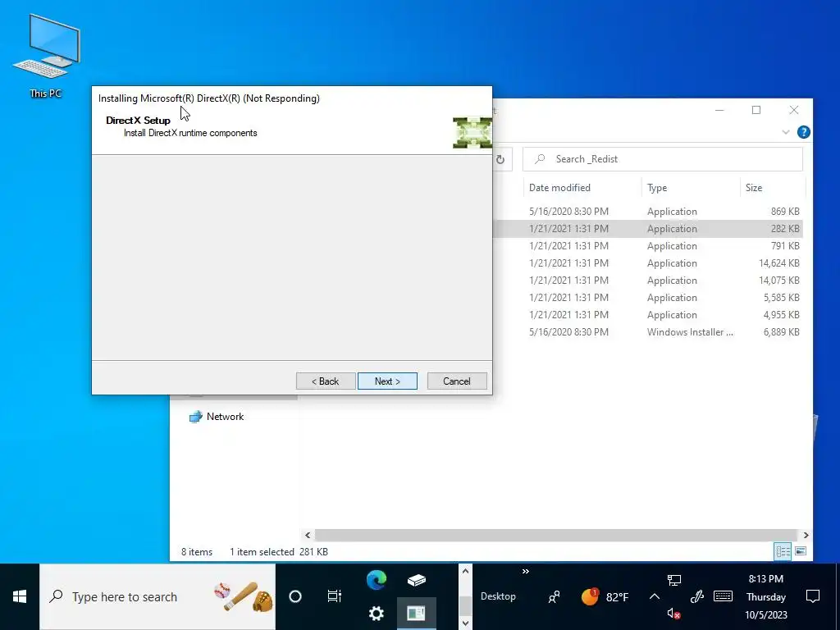The height and width of the screenshot is (630, 840).
Task: Sort by Date modified column header
Action: (x=559, y=188)
